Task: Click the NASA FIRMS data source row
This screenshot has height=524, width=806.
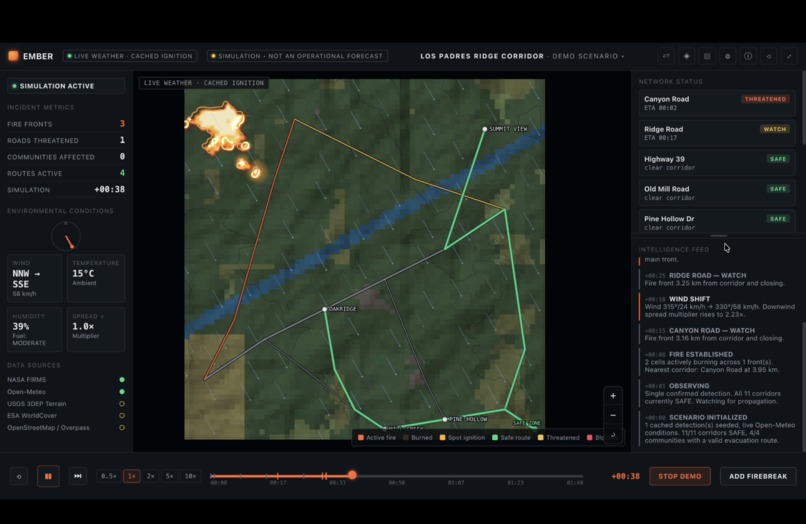Action: [x=66, y=380]
